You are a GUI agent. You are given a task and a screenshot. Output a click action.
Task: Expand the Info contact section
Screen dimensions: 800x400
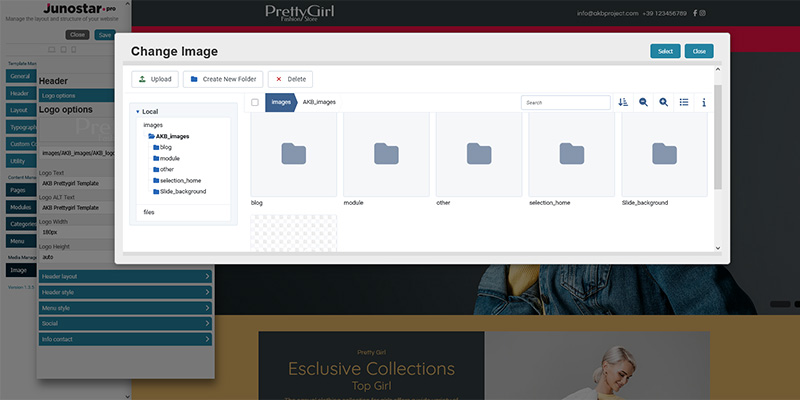pyautogui.click(x=126, y=340)
